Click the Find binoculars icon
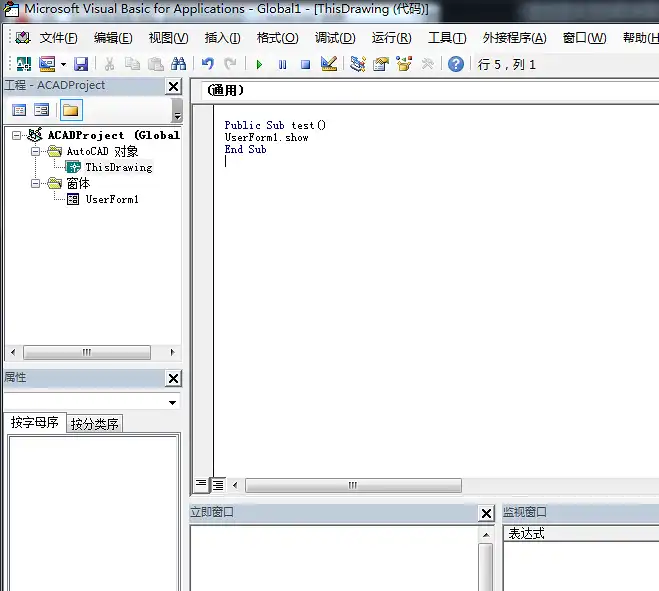The width and height of the screenshot is (659, 591). (178, 64)
